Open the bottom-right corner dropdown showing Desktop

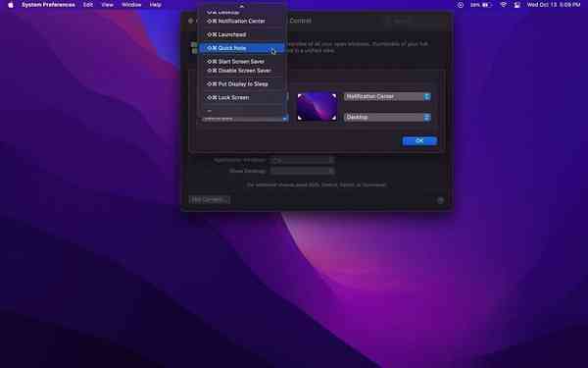387,117
